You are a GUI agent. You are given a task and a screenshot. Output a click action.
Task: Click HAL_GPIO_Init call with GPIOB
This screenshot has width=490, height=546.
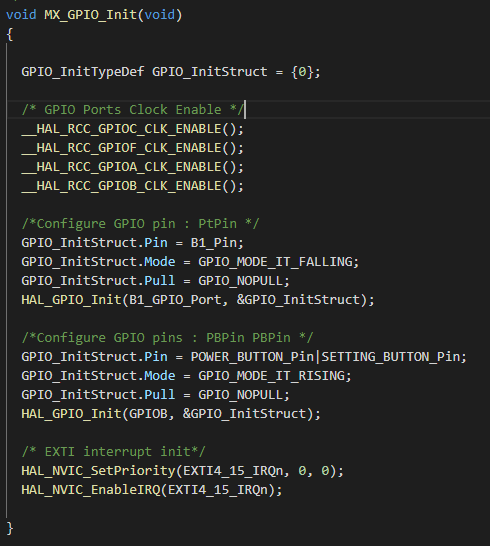171,414
